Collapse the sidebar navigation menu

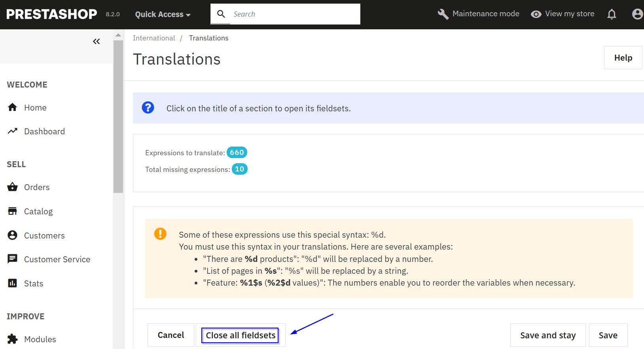coord(96,42)
